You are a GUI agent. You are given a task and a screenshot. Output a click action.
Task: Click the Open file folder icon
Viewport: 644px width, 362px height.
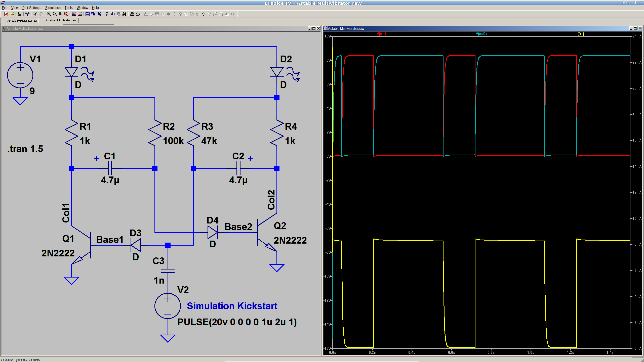[12, 14]
